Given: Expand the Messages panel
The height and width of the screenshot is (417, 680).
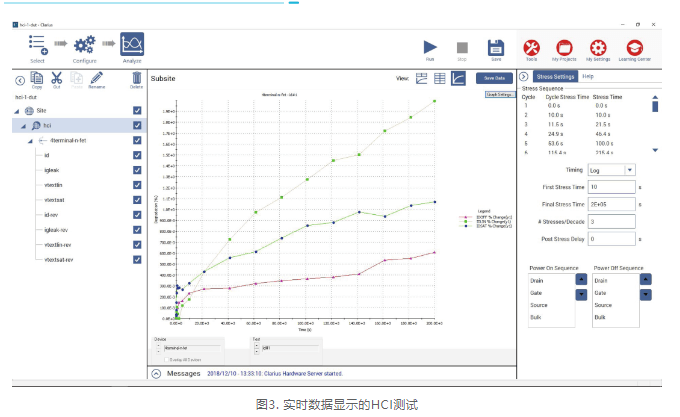Looking at the screenshot, I should point(155,373).
